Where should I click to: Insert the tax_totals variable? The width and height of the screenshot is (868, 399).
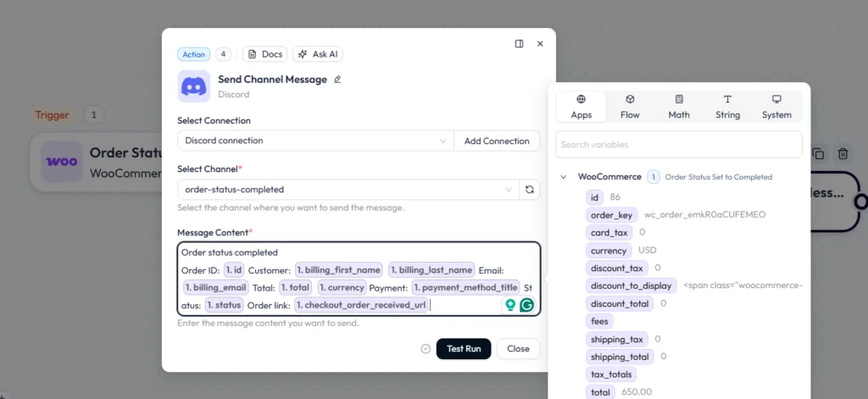click(611, 374)
